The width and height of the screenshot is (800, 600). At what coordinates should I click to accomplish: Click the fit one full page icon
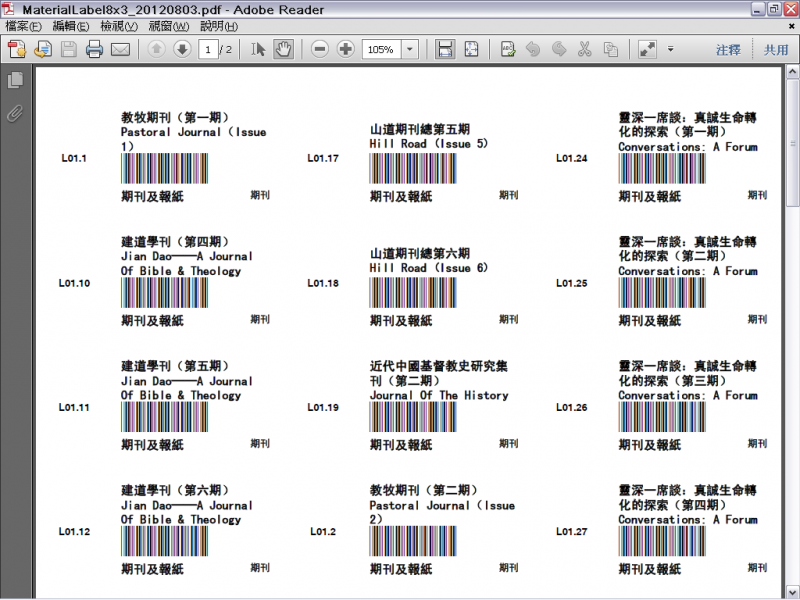tap(471, 49)
